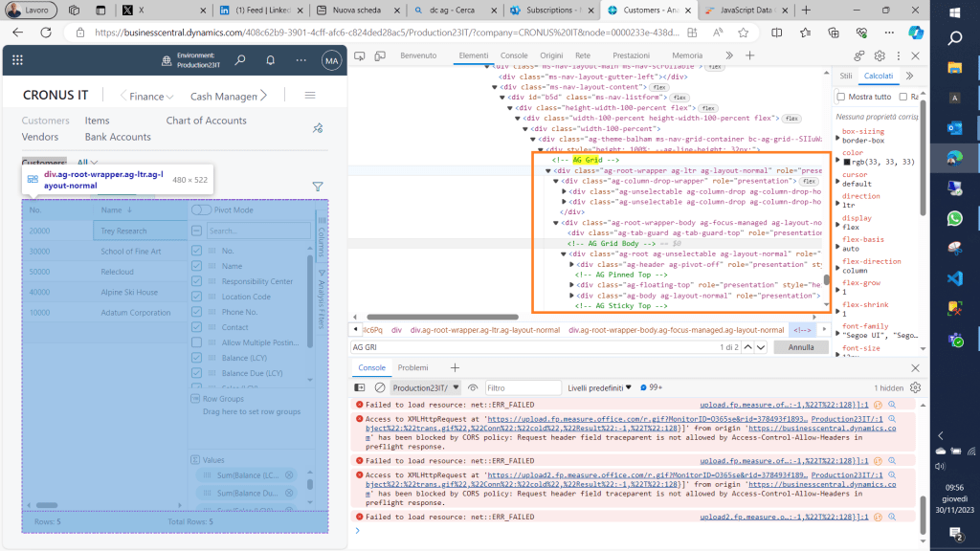
Task: Click the filter funnel above the grid
Action: coord(318,187)
